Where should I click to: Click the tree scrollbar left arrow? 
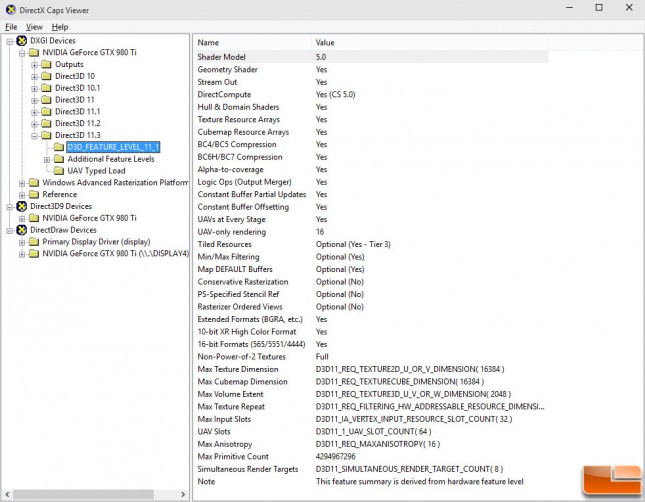7,494
